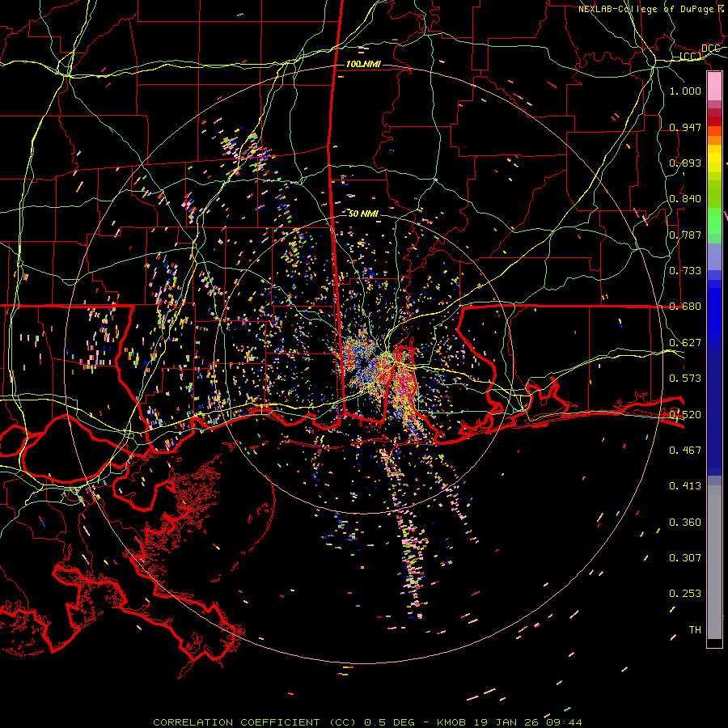Select the 0.680 scale label
The height and width of the screenshot is (728, 728).
coord(685,306)
